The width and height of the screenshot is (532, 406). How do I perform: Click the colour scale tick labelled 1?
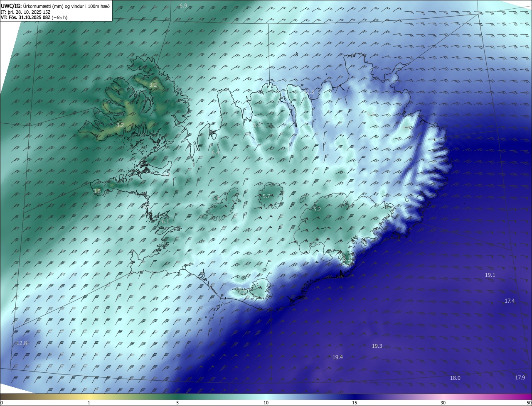tap(89, 403)
